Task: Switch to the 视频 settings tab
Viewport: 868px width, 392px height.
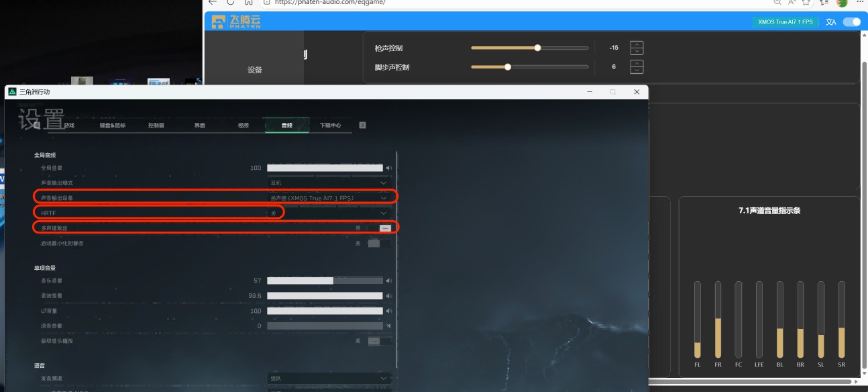Action: pos(243,125)
